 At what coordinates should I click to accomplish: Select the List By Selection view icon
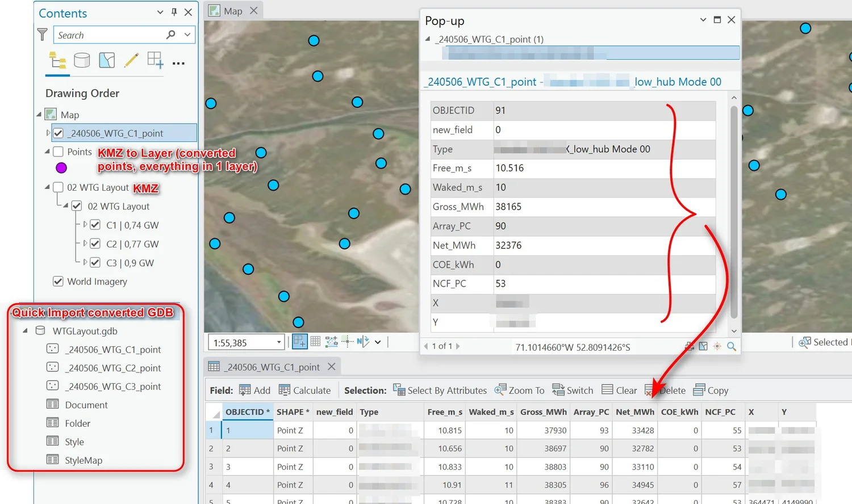pyautogui.click(x=107, y=60)
